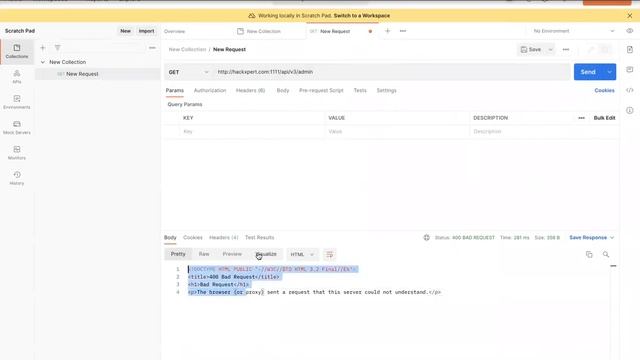This screenshot has height=360, width=640.
Task: Open the No Environment selector
Action: coord(573,31)
